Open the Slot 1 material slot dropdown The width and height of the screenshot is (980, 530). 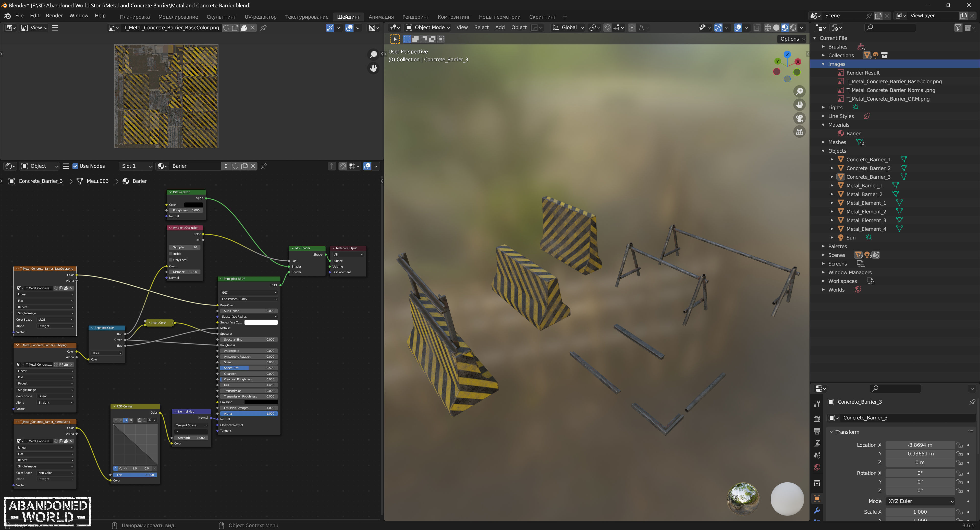pos(136,166)
